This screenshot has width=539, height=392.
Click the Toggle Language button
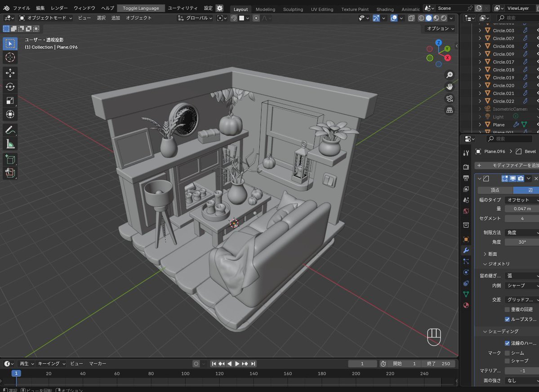(141, 8)
